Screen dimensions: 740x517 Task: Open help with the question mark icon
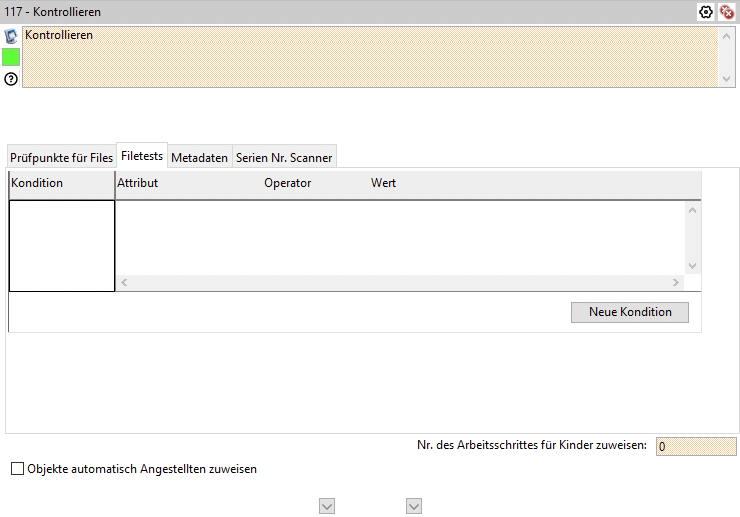[x=11, y=79]
